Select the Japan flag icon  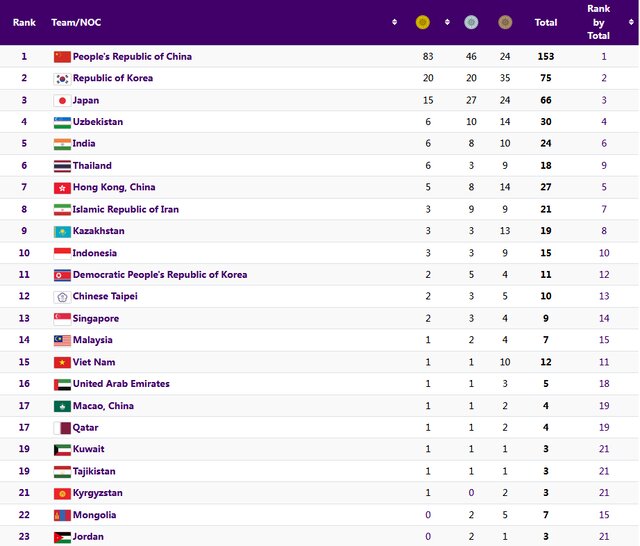pos(62,101)
